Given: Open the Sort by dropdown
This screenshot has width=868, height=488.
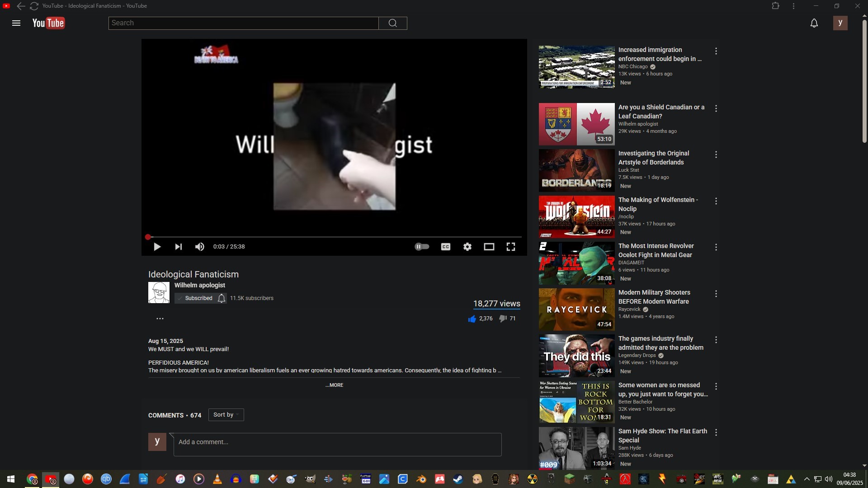Looking at the screenshot, I should (226, 415).
